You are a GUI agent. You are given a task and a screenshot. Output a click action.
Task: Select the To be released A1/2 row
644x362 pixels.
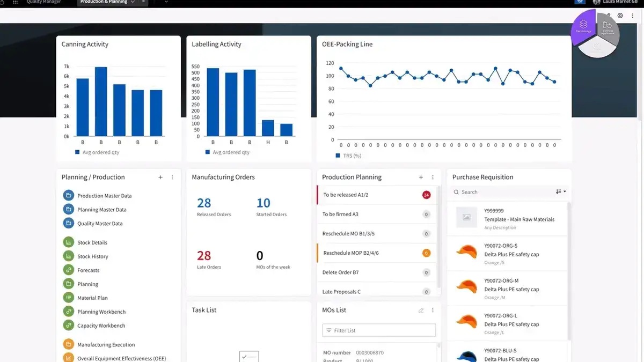click(x=377, y=195)
